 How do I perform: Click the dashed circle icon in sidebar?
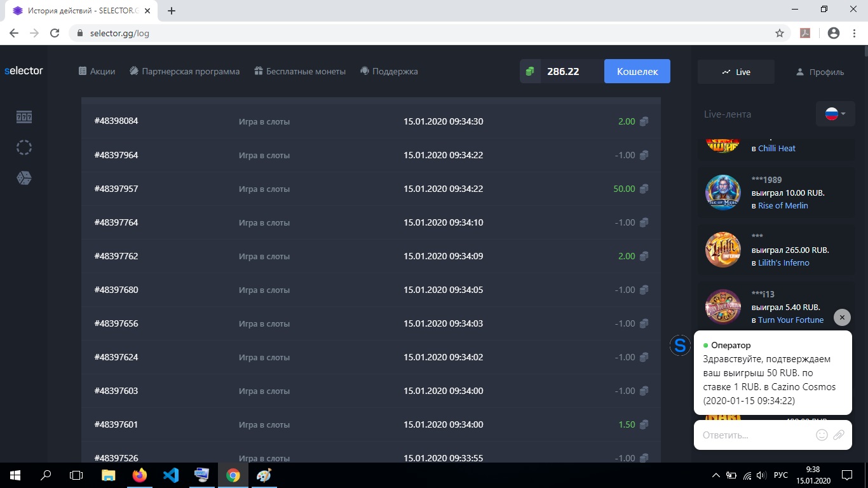(24, 147)
